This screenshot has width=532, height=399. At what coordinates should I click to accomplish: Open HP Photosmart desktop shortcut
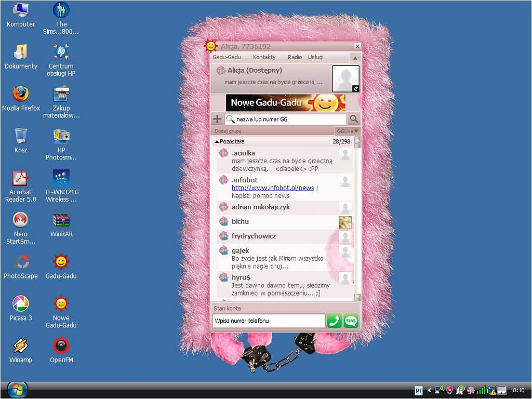pyautogui.click(x=61, y=144)
